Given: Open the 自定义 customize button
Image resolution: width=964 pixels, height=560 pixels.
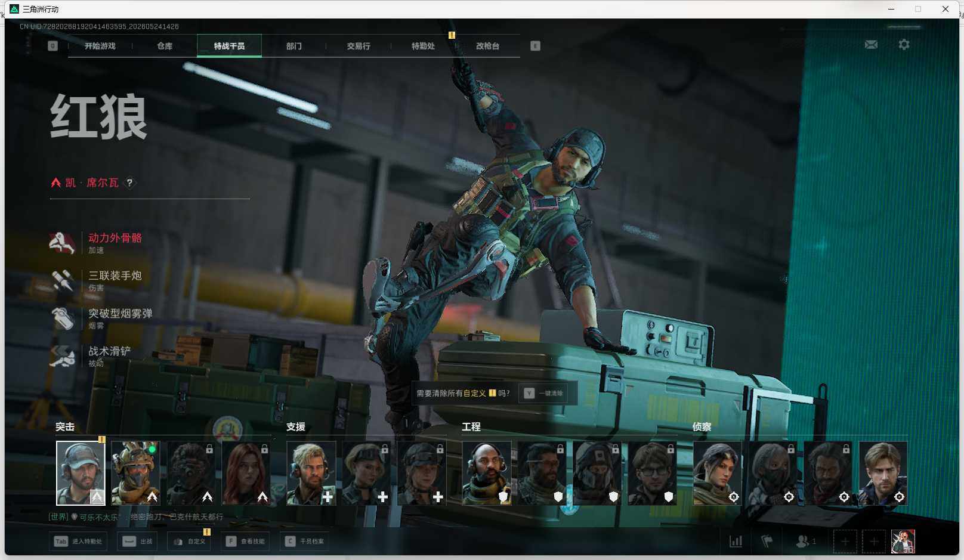Looking at the screenshot, I should 189,542.
